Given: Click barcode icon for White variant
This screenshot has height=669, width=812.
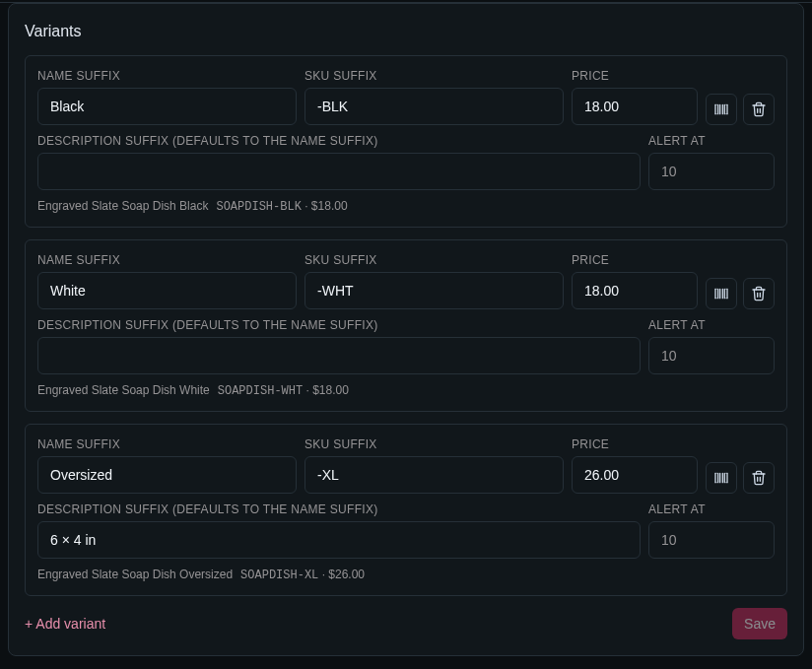Looking at the screenshot, I should point(721,294).
